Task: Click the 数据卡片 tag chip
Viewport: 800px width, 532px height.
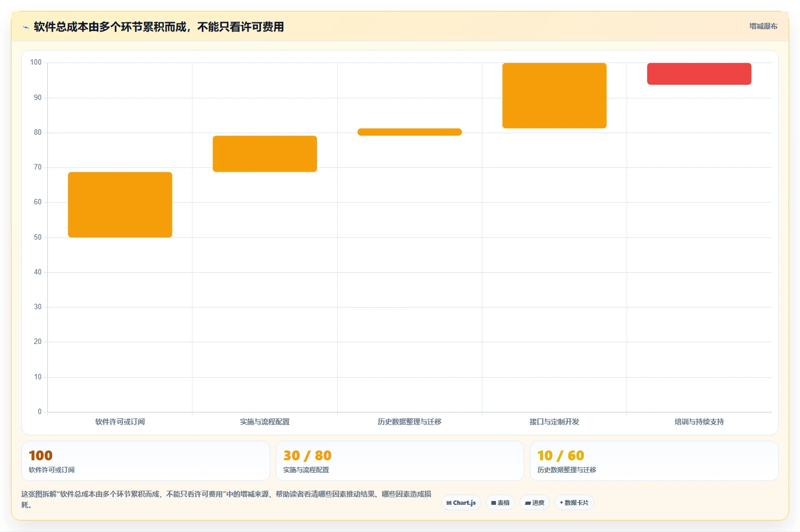Action: pyautogui.click(x=574, y=503)
